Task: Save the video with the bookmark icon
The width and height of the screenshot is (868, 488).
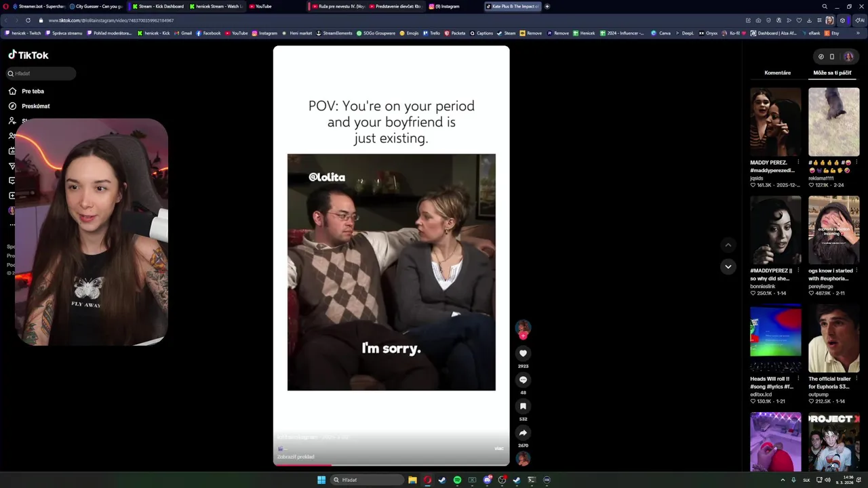Action: (523, 406)
